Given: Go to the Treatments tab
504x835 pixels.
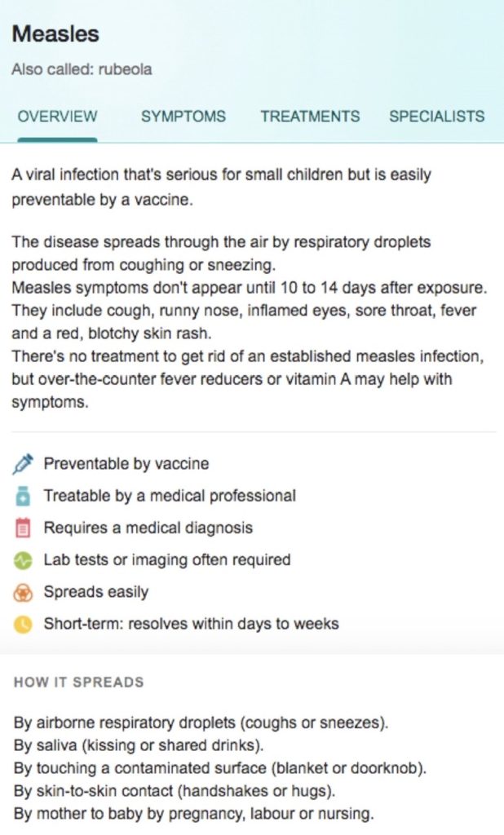Looking at the screenshot, I should [310, 117].
